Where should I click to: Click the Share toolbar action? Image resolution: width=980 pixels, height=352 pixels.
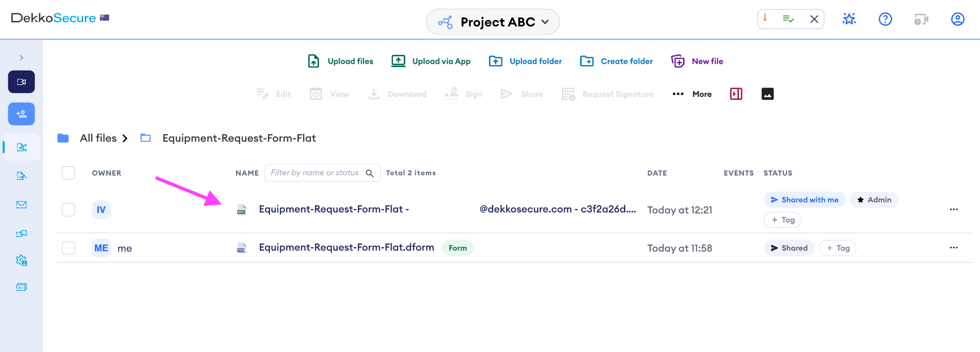[522, 94]
